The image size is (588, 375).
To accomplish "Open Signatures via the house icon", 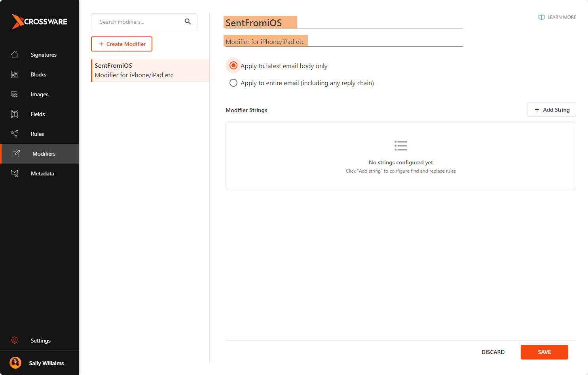I will point(15,55).
